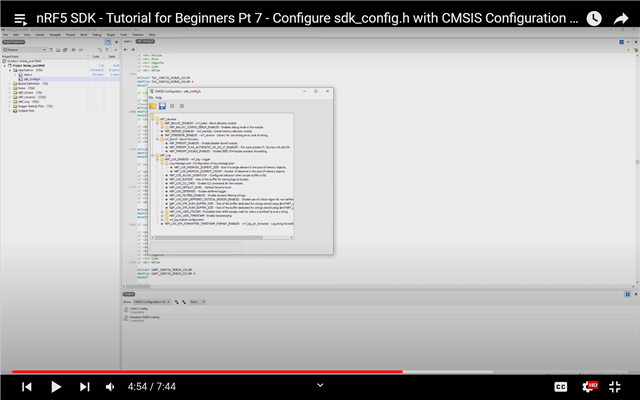Open the YouTube playlist menu icon
The width and height of the screenshot is (640, 400).
coord(20,18)
